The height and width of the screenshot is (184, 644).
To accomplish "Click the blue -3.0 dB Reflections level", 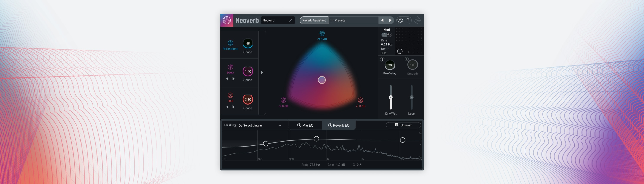I will tap(322, 39).
